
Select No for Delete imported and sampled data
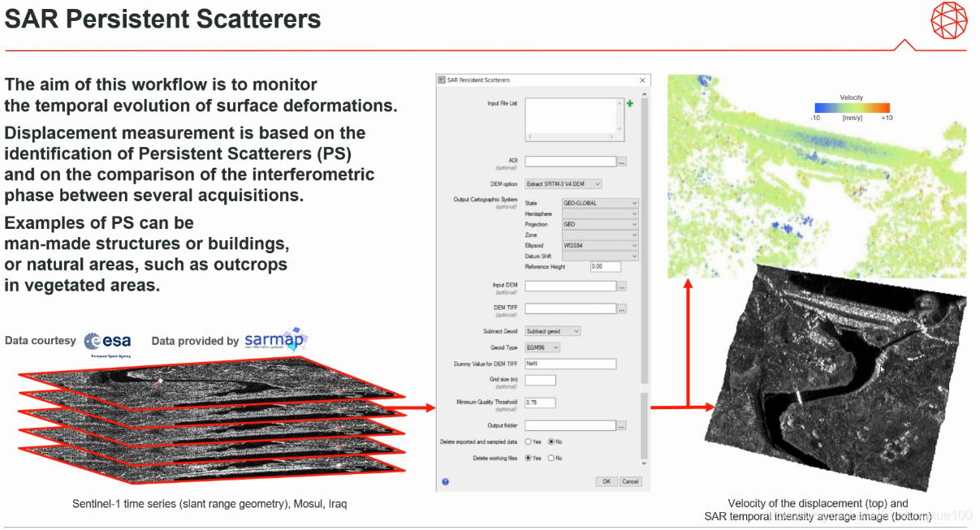tap(551, 442)
